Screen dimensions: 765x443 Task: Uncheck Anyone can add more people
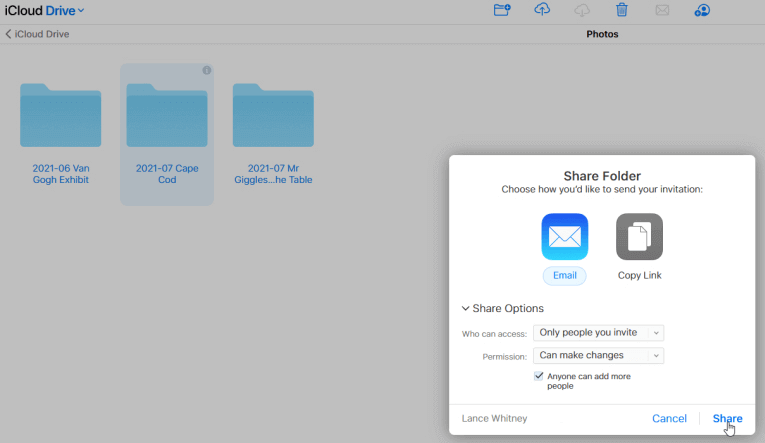pyautogui.click(x=539, y=376)
